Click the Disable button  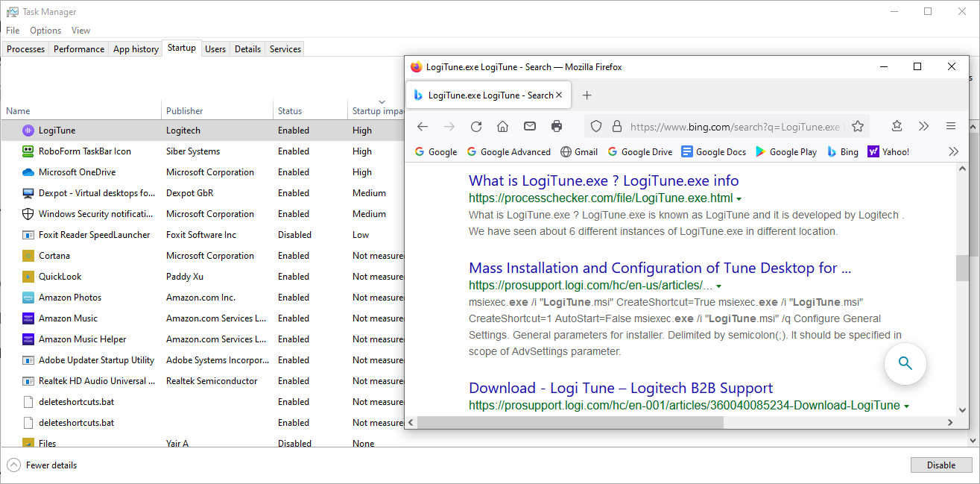pyautogui.click(x=941, y=465)
